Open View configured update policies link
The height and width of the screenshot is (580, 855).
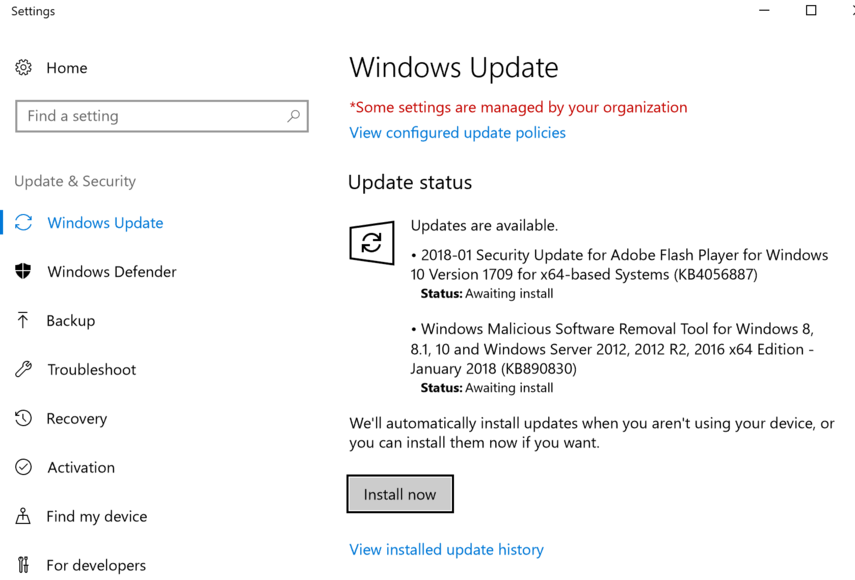coord(457,133)
